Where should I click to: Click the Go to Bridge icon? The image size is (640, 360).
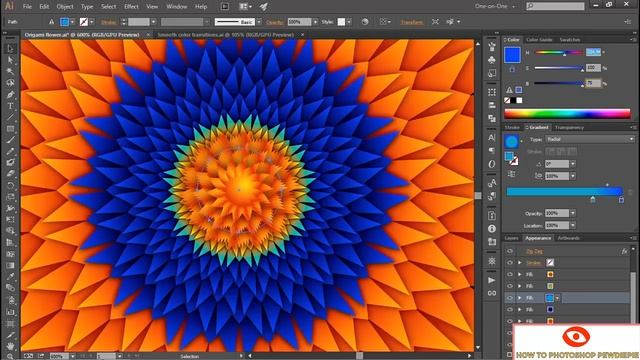[225, 7]
